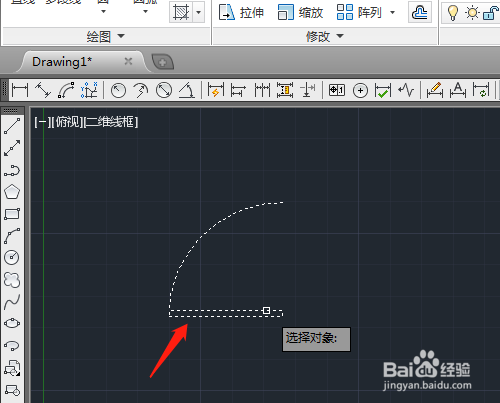Expand the 修改 panel
500x403 pixels.
(x=325, y=36)
